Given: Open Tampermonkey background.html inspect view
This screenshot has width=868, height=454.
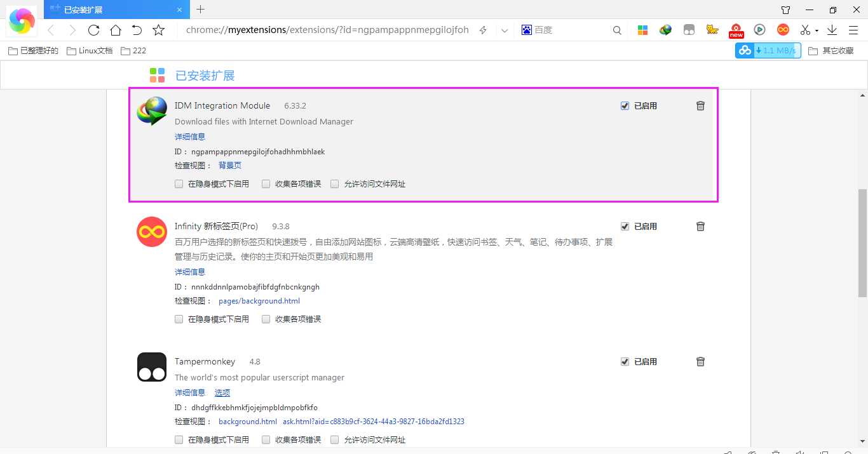Looking at the screenshot, I should [x=248, y=422].
